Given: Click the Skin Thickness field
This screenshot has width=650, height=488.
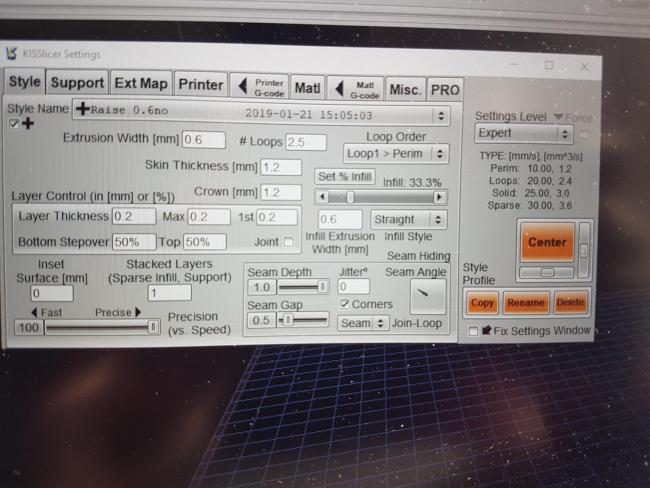Looking at the screenshot, I should coord(281,167).
